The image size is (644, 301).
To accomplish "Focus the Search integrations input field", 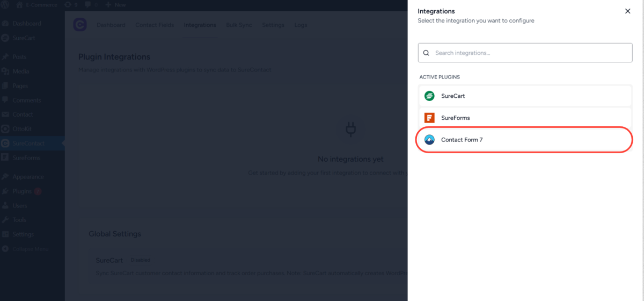I will [531, 53].
